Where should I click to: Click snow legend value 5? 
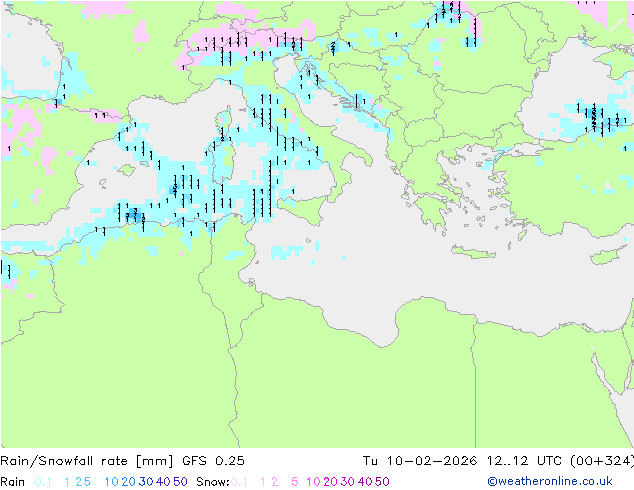pos(294,482)
